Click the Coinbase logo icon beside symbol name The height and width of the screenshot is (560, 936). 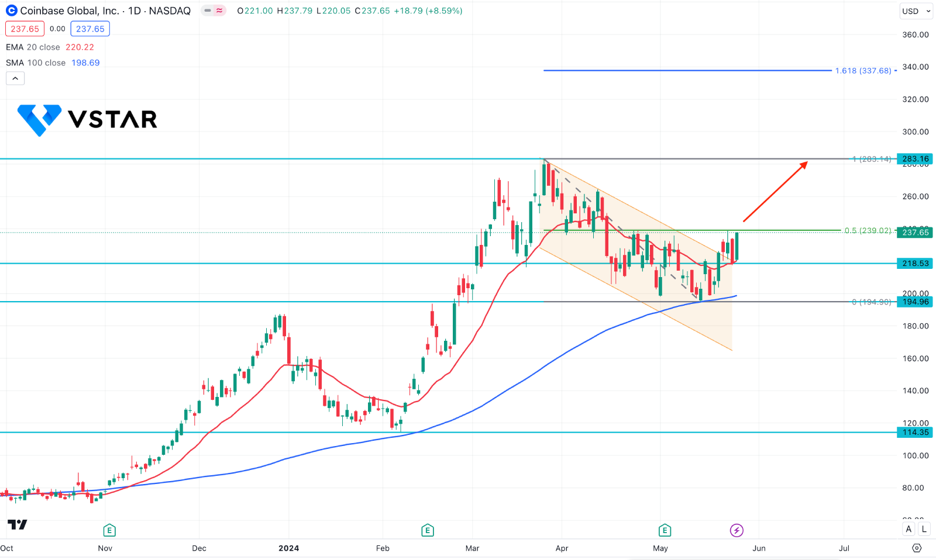click(x=12, y=11)
